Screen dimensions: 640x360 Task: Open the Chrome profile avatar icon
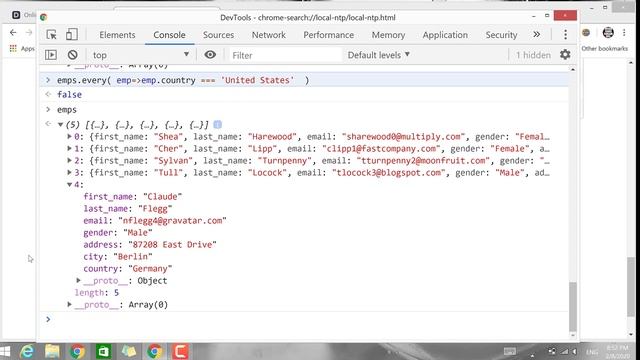tap(608, 33)
